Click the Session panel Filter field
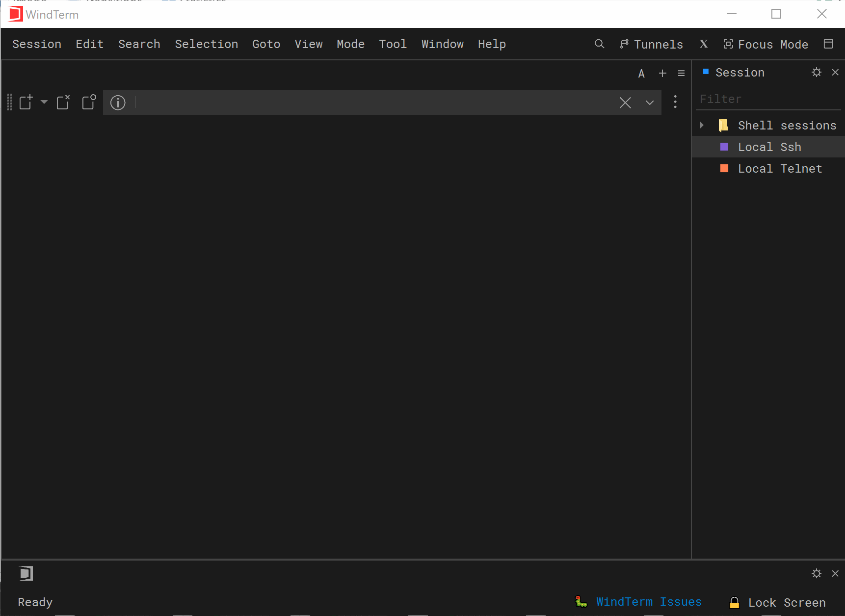 (x=768, y=99)
